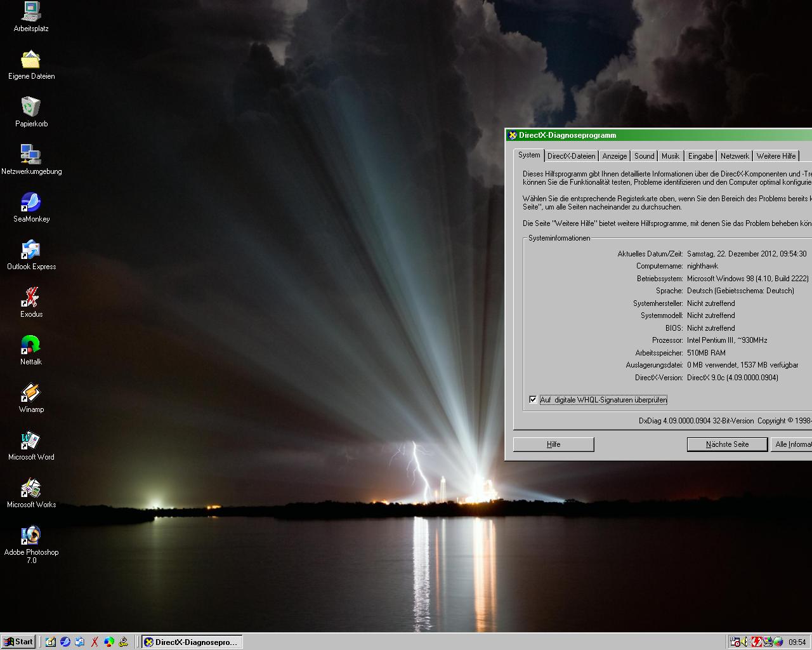Viewport: 812px width, 650px height.
Task: Click the display monitor tray icon
Action: 768,642
